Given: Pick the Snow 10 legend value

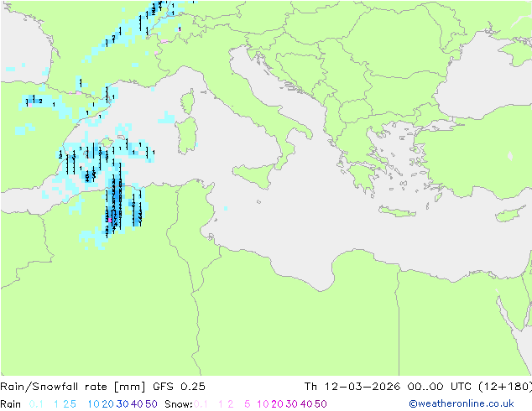Looking at the screenshot, I should tap(263, 404).
